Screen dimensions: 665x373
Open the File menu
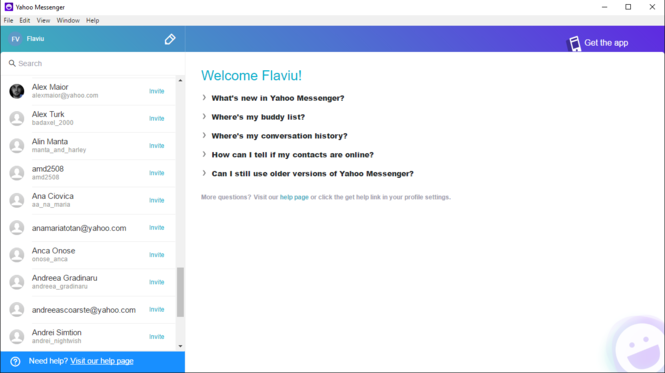(8, 20)
